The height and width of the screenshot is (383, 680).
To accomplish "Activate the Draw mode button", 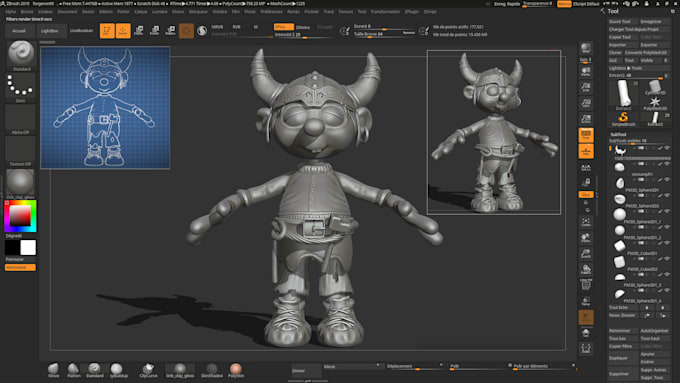I will click(x=123, y=31).
